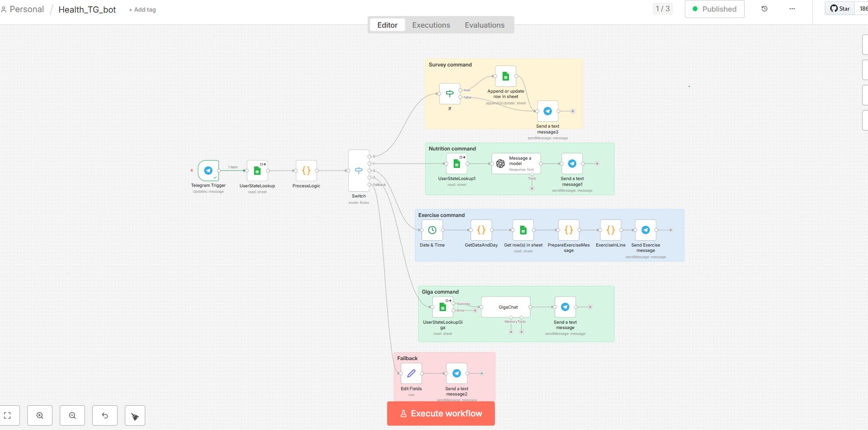
Task: Click the Date & Time node
Action: (432, 230)
